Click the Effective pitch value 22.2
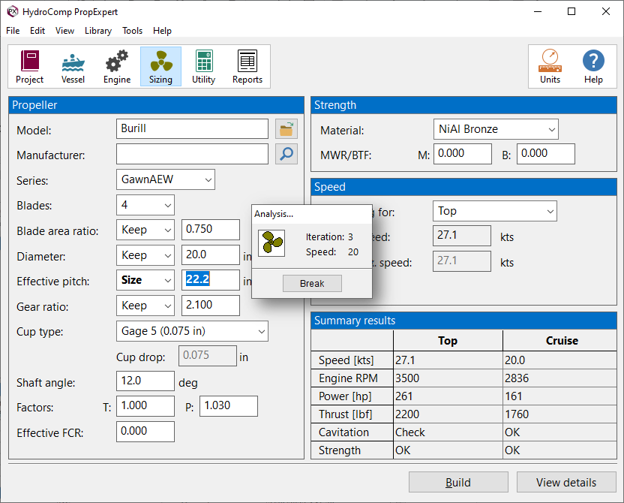Viewport: 624px width, 503px height. [211, 280]
